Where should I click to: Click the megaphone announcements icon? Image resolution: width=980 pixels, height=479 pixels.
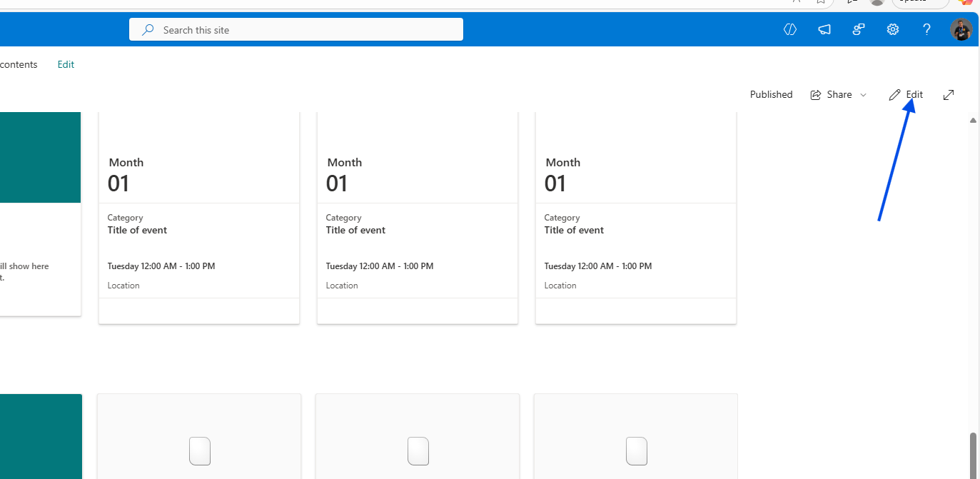(824, 29)
